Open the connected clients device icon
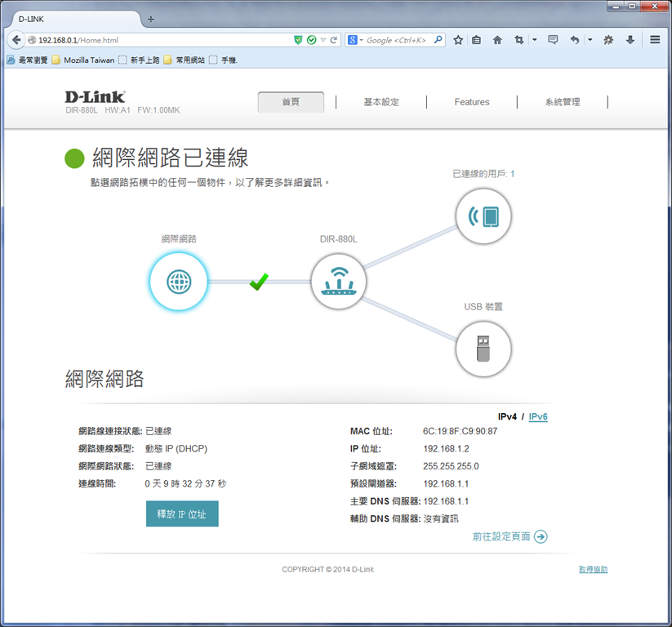 [x=483, y=216]
